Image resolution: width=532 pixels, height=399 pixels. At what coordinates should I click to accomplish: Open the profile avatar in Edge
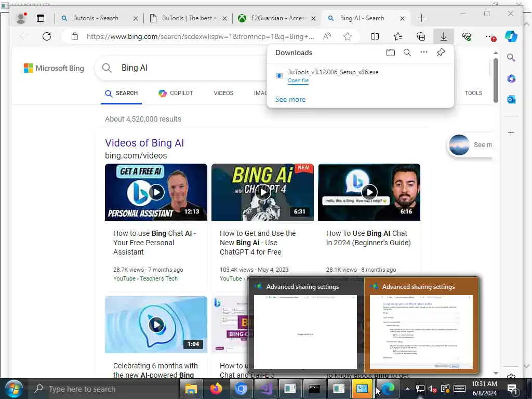click(21, 18)
